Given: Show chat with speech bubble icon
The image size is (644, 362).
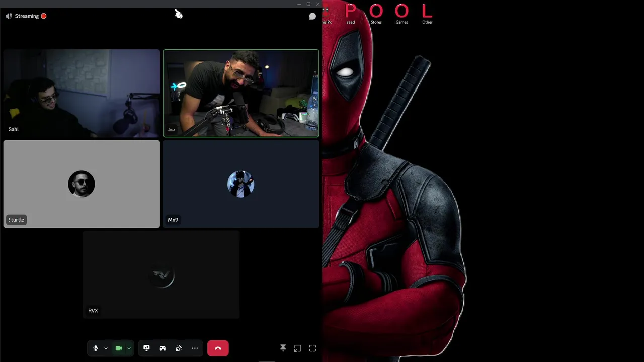Looking at the screenshot, I should coord(312,16).
